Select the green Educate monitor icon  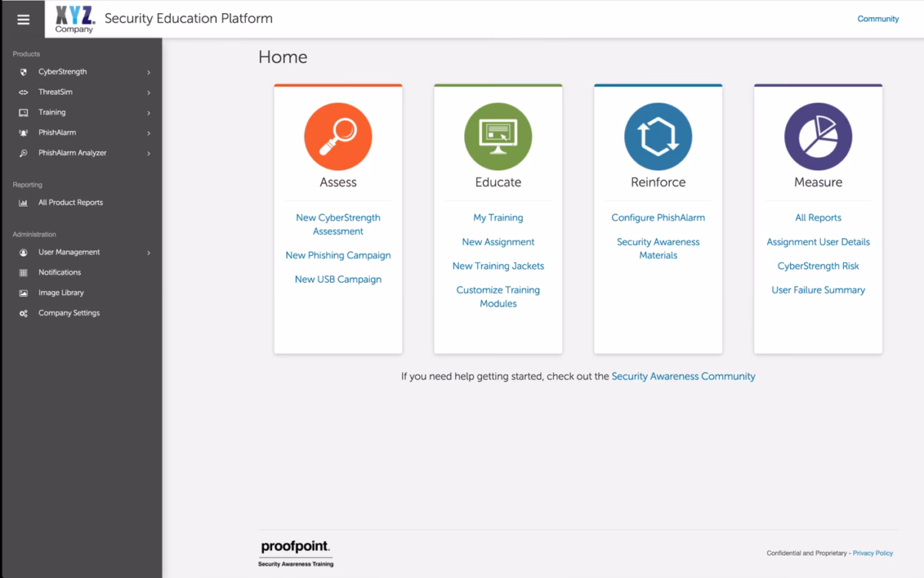click(497, 136)
